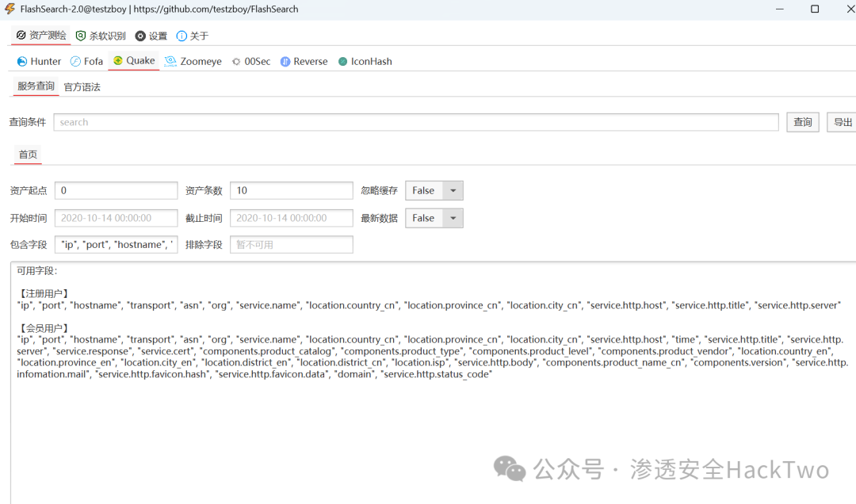Viewport: 856px width, 504px height.
Task: Click the 资产条数 label
Action: click(204, 190)
